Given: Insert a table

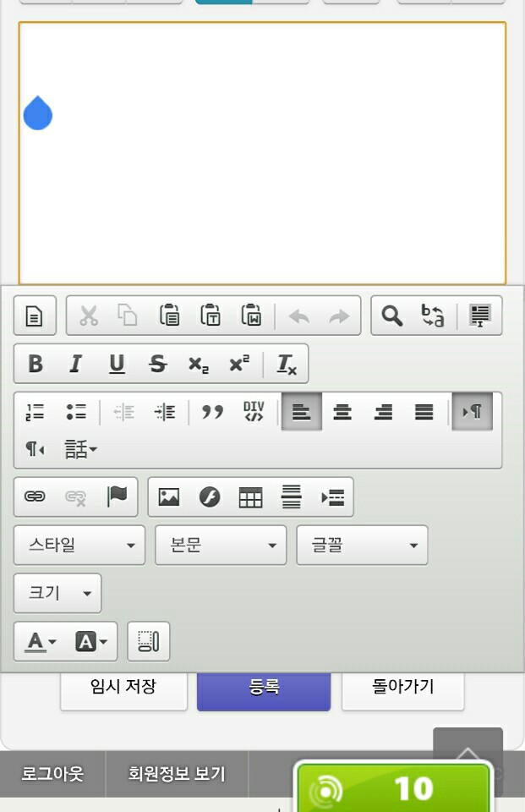Looking at the screenshot, I should pos(250,497).
